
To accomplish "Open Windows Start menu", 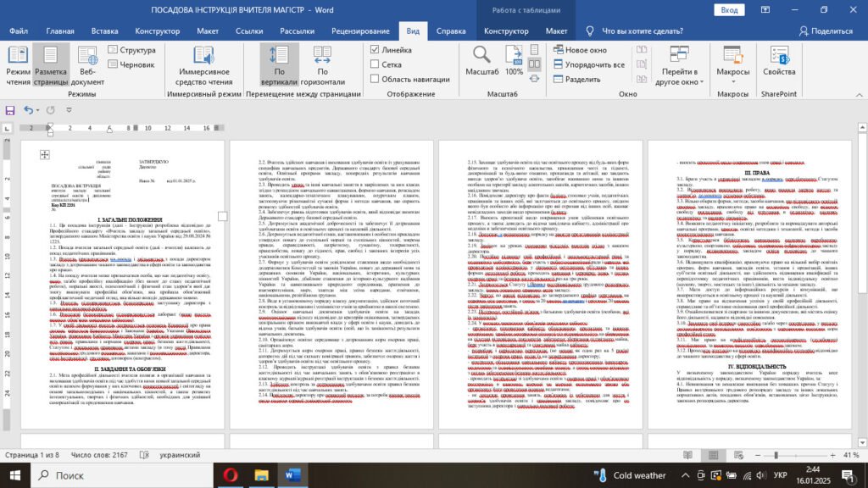I will [15, 475].
